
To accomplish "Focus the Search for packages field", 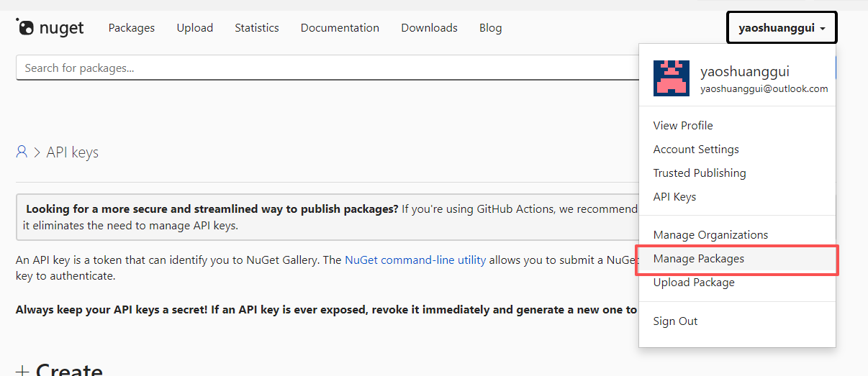I will pos(324,68).
